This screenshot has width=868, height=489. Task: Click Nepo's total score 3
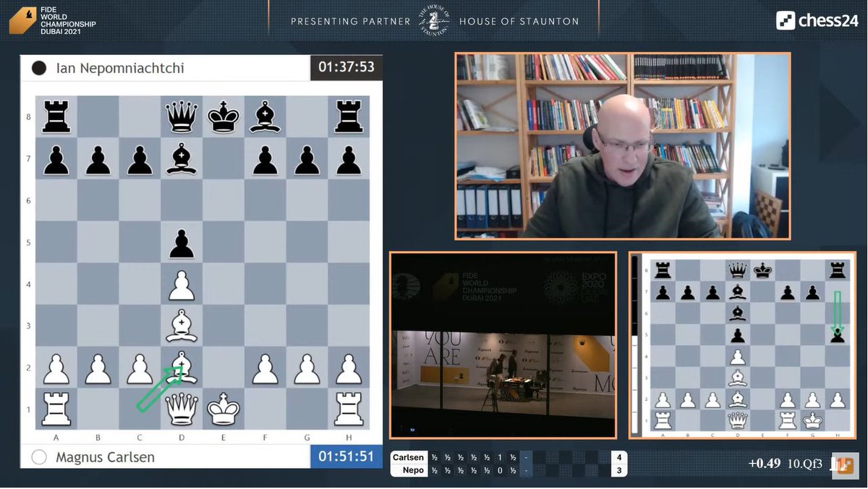click(x=619, y=470)
